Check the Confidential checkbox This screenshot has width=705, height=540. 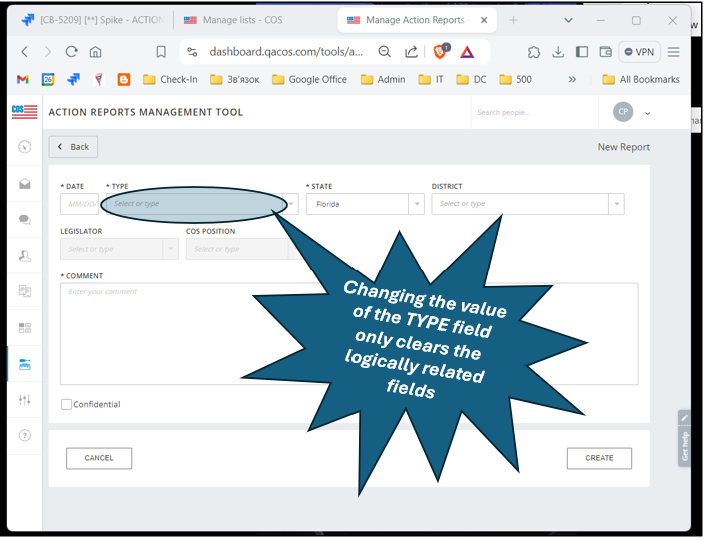(66, 405)
